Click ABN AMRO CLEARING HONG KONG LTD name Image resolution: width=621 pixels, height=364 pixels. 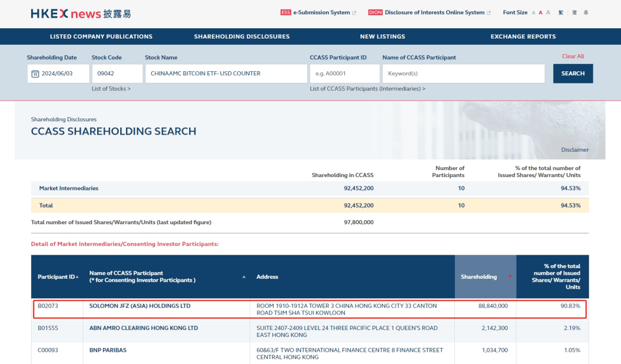143,328
